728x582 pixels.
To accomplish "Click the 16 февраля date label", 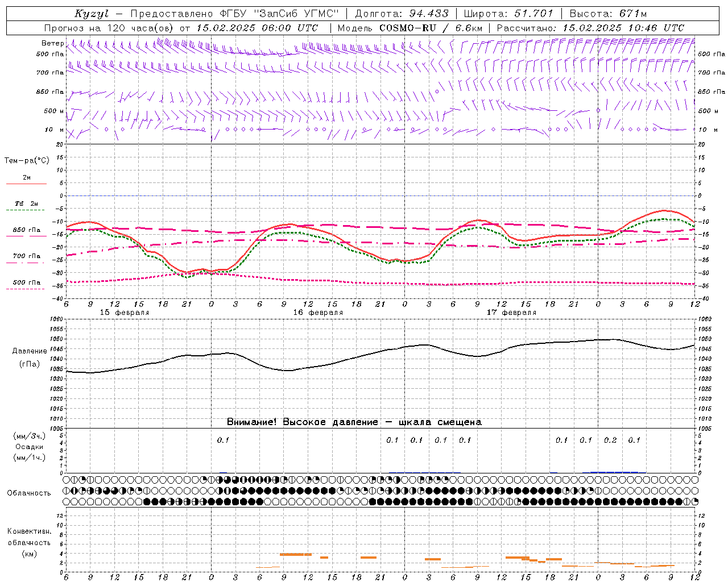I will [318, 313].
